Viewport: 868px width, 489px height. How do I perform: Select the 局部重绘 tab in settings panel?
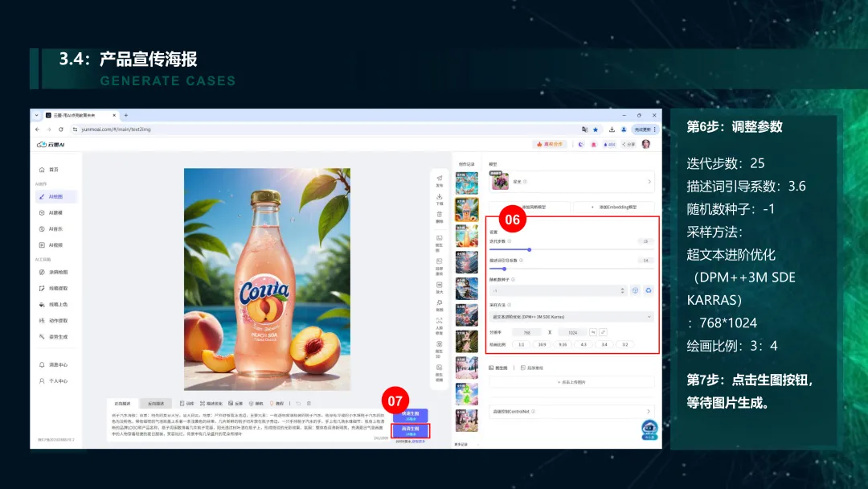532,368
